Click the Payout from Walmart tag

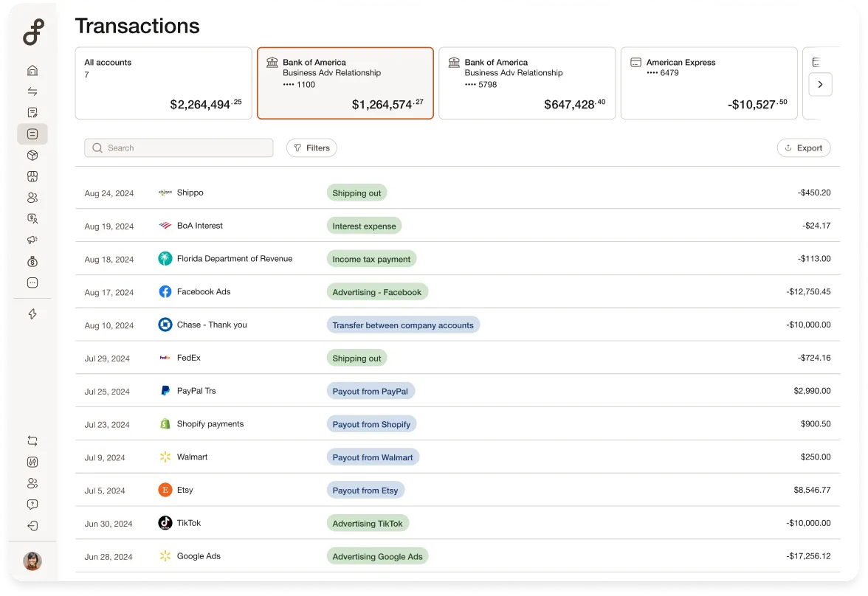coord(373,457)
